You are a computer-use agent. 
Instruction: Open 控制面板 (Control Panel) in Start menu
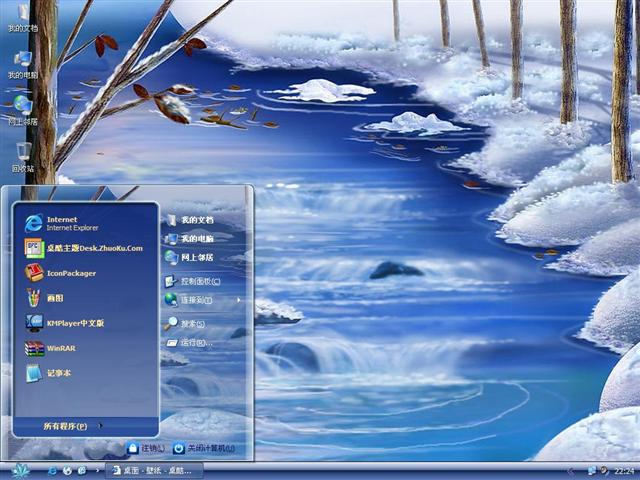[x=198, y=281]
